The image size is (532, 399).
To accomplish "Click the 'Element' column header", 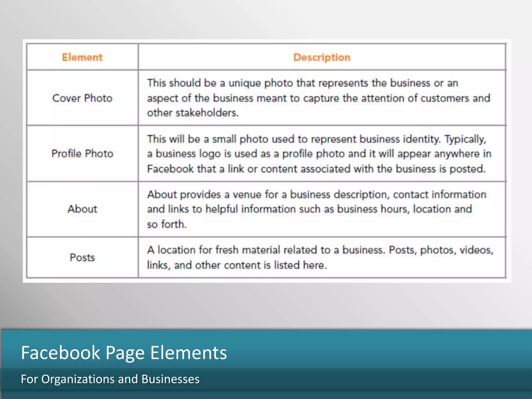I will pos(82,57).
